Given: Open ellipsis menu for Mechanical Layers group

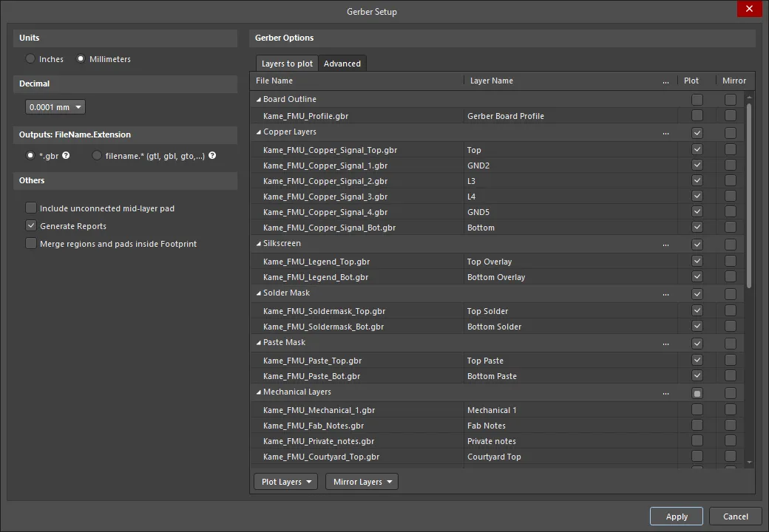Looking at the screenshot, I should pos(665,392).
